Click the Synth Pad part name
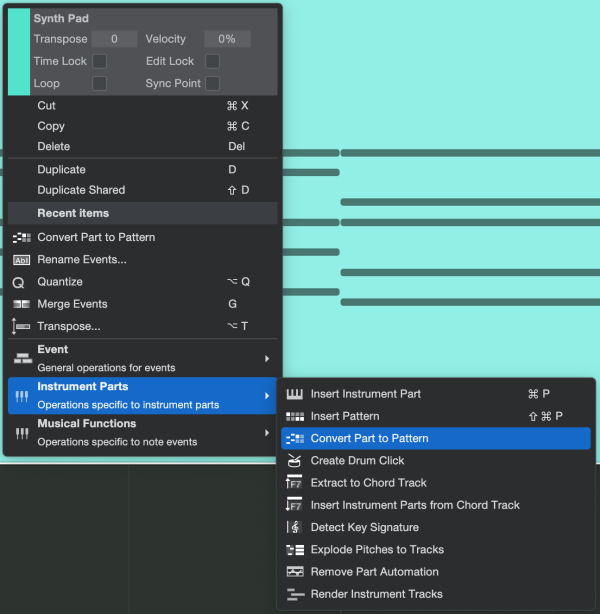Image resolution: width=600 pixels, height=614 pixels. pyautogui.click(x=61, y=18)
